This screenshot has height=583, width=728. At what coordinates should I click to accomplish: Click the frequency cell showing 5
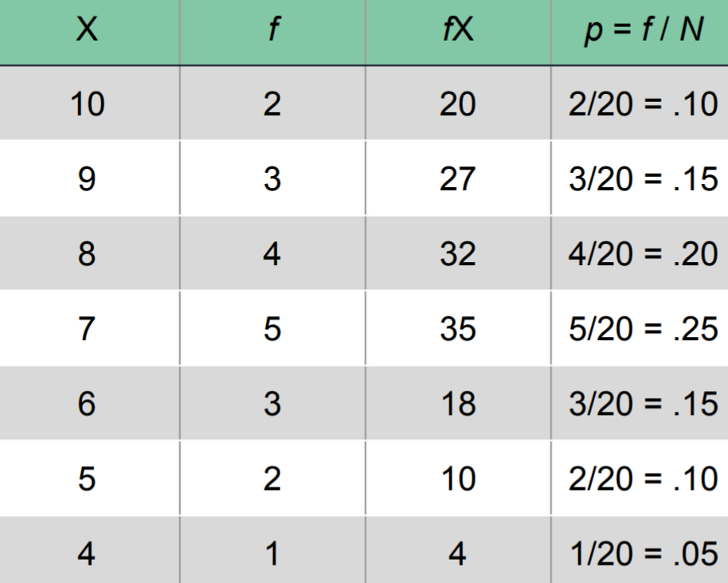pos(272,328)
